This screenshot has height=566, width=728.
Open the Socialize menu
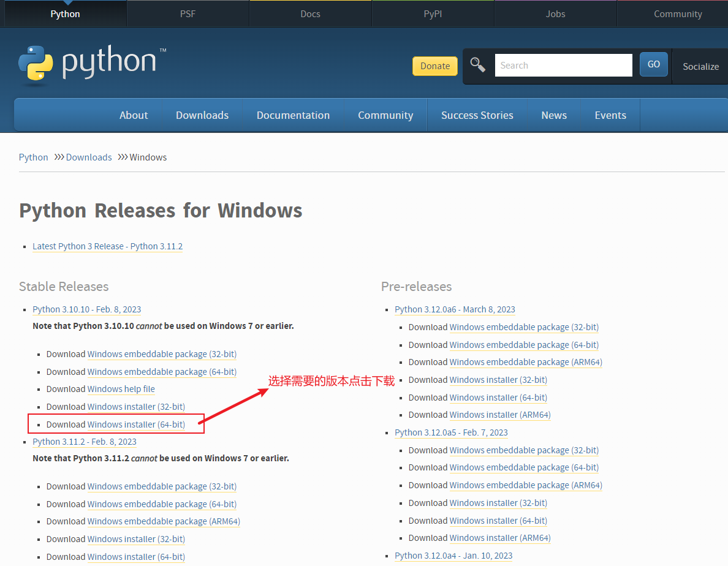pyautogui.click(x=700, y=66)
